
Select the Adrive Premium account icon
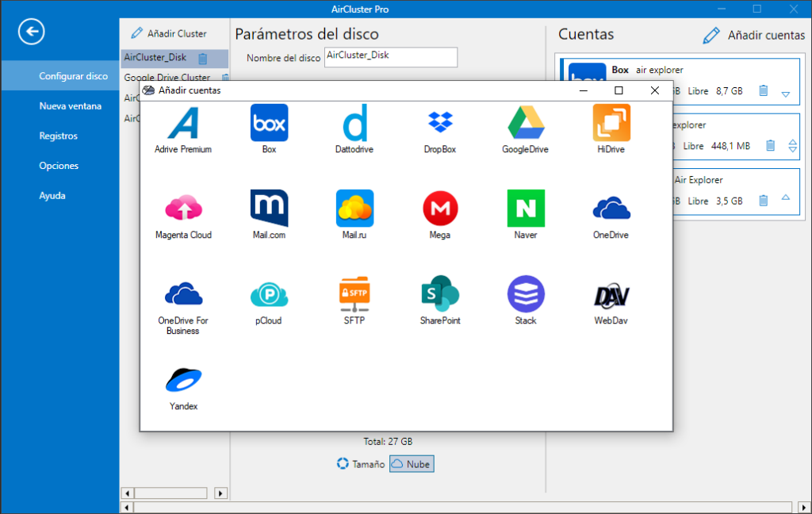coord(183,123)
